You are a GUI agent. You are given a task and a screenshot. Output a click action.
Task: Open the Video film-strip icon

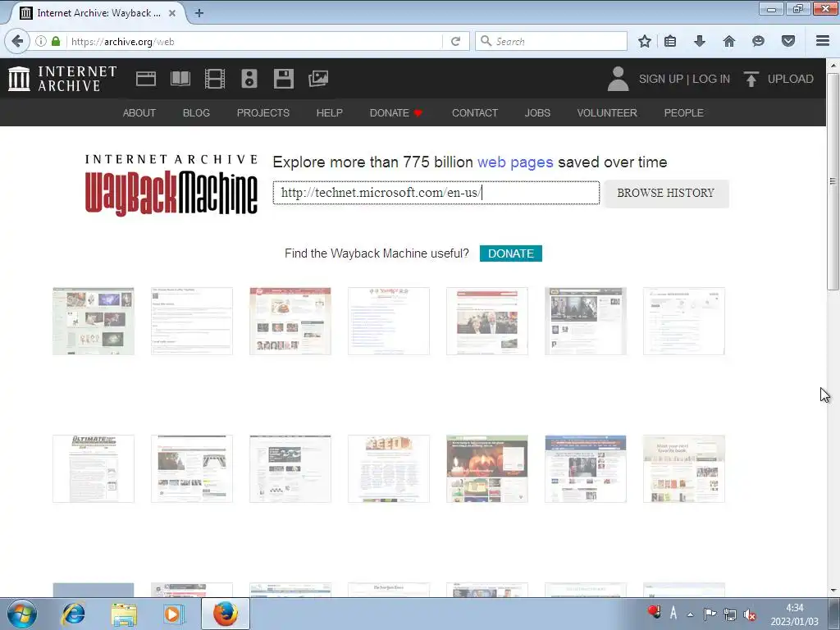215,79
